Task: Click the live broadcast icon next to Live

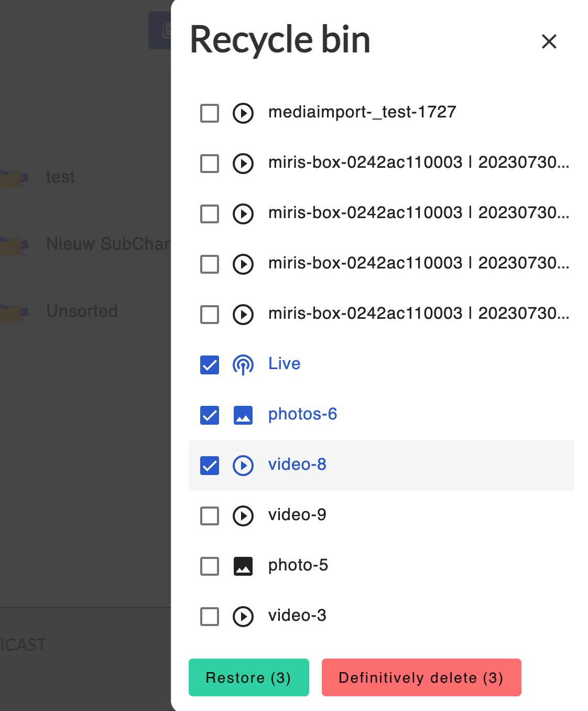Action: coord(243,365)
